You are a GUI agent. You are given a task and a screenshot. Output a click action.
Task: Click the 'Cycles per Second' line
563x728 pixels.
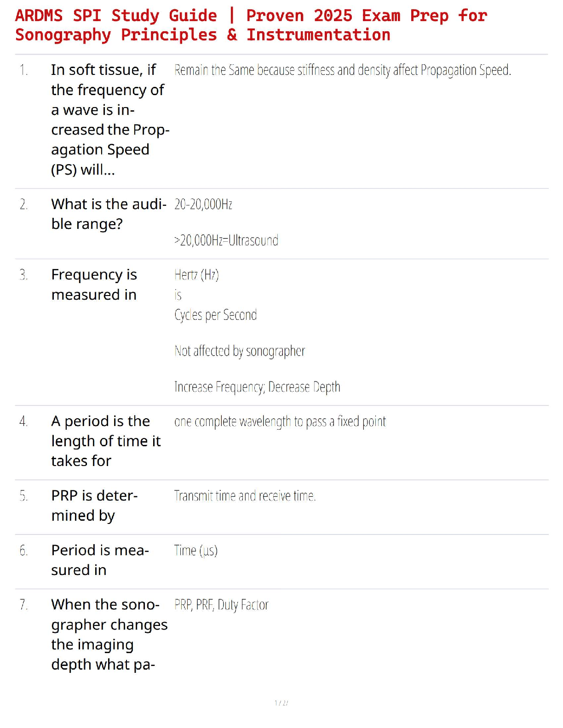[215, 315]
